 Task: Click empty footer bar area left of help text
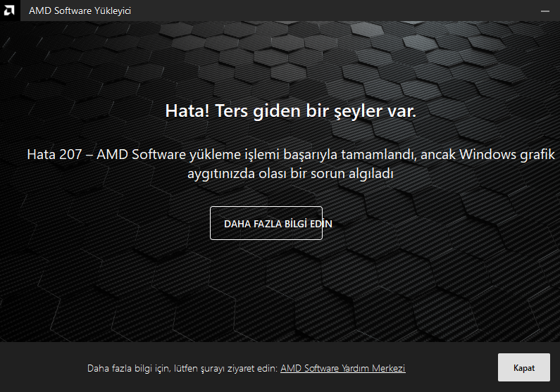pos(43,367)
